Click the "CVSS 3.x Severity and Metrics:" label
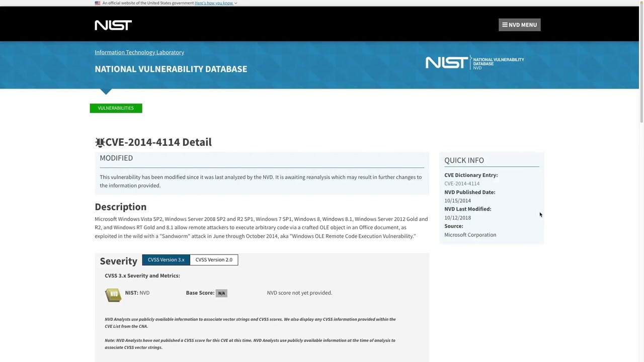644x362 pixels. click(x=142, y=276)
